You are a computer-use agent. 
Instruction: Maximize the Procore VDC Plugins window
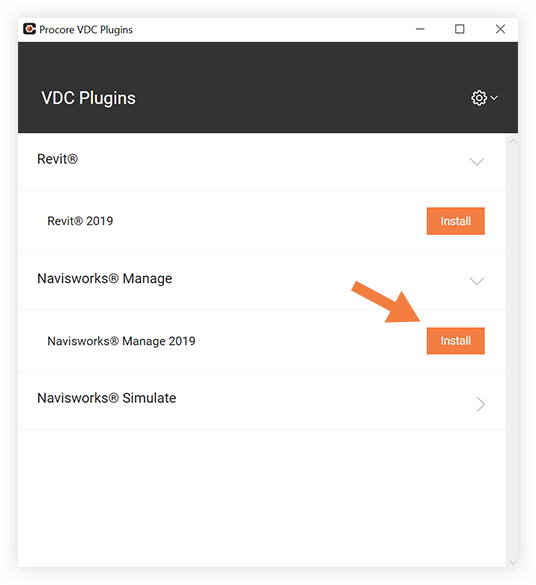click(460, 29)
